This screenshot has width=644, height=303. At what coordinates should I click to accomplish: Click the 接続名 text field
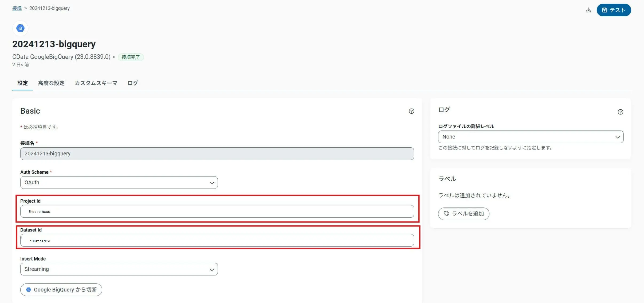[x=217, y=154]
